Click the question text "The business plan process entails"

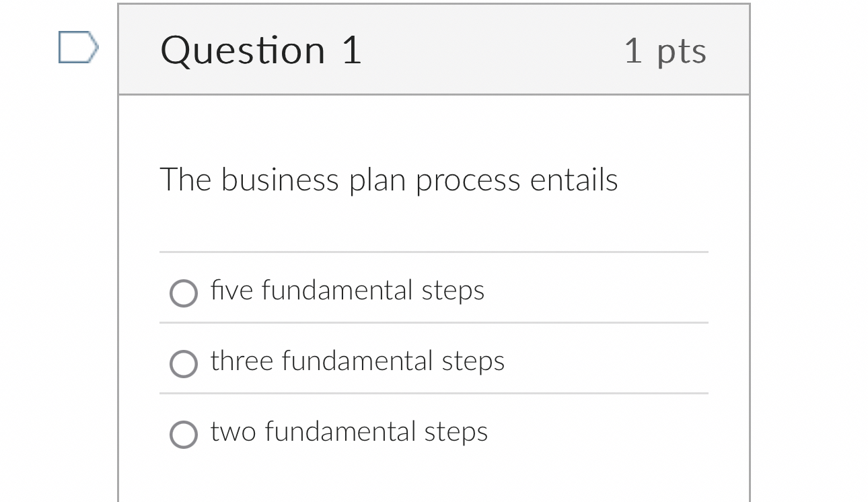pos(389,180)
